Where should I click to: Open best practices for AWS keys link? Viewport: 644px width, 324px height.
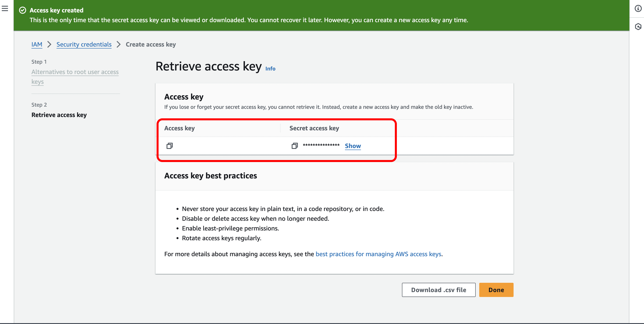[x=378, y=254]
